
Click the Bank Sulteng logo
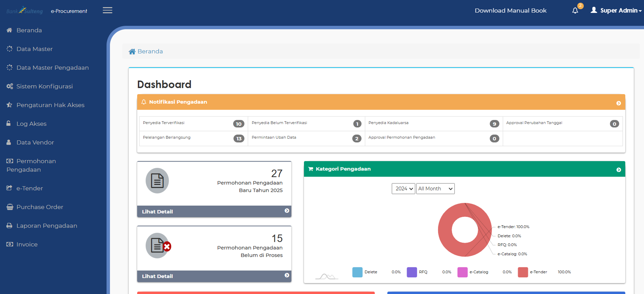coord(25,11)
